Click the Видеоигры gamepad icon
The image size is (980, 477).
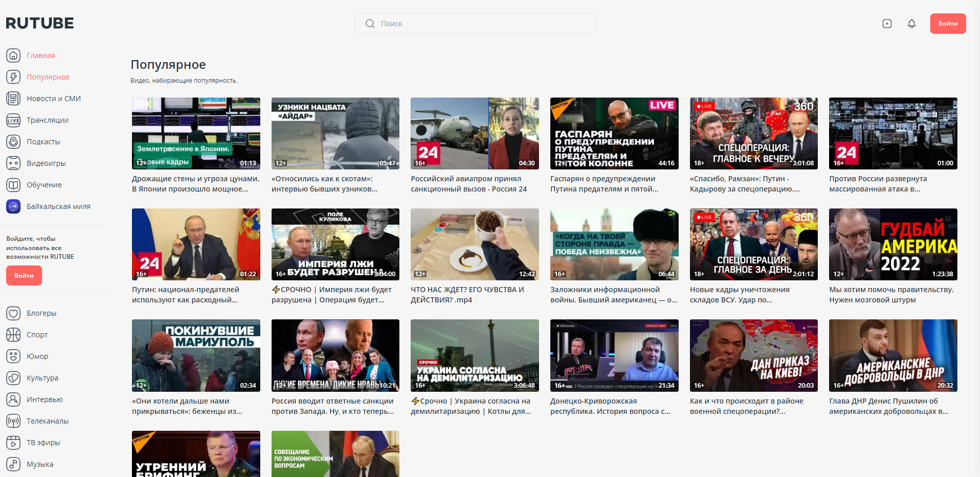tap(13, 163)
